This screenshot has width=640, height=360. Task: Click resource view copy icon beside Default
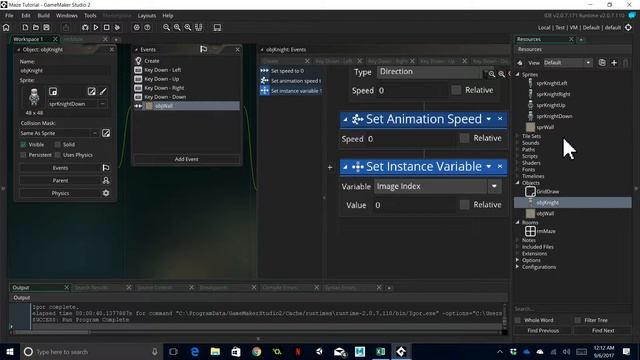click(602, 62)
